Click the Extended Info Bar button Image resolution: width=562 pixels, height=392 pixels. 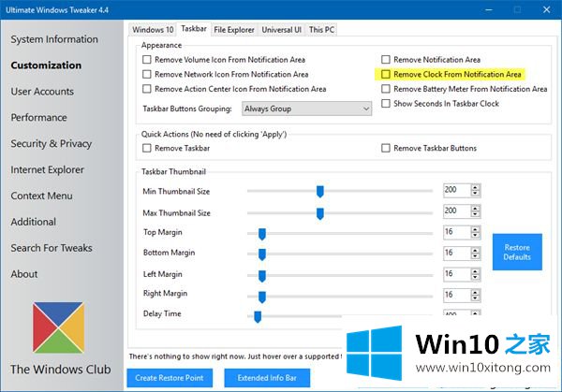pos(267,378)
